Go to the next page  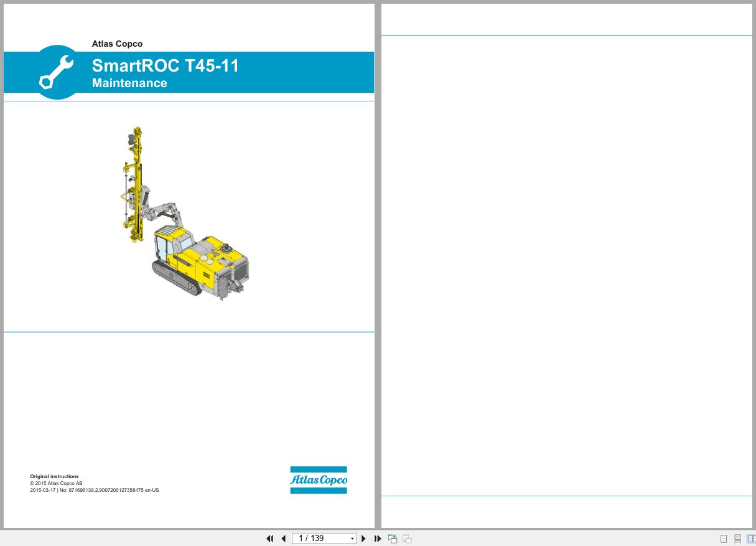click(x=364, y=539)
